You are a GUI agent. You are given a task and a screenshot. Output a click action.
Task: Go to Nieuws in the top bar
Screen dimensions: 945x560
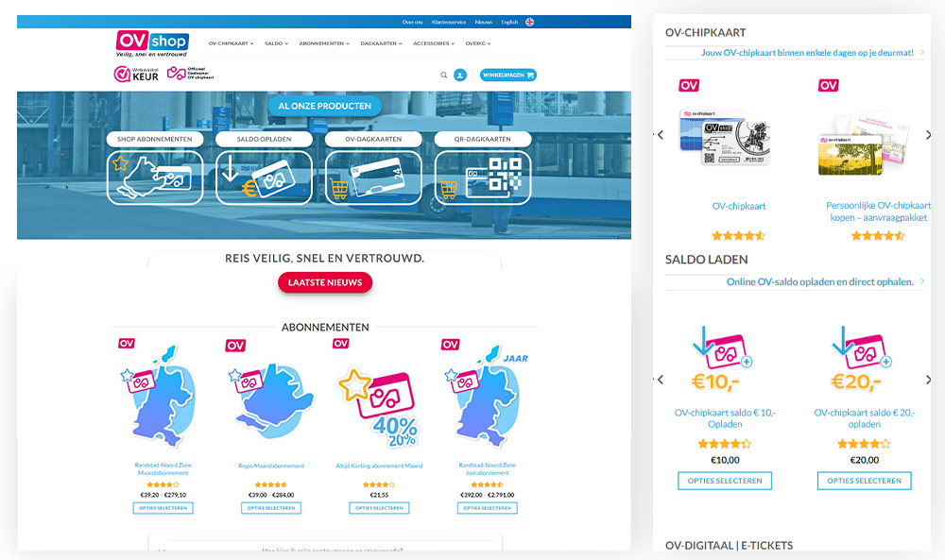pyautogui.click(x=484, y=22)
